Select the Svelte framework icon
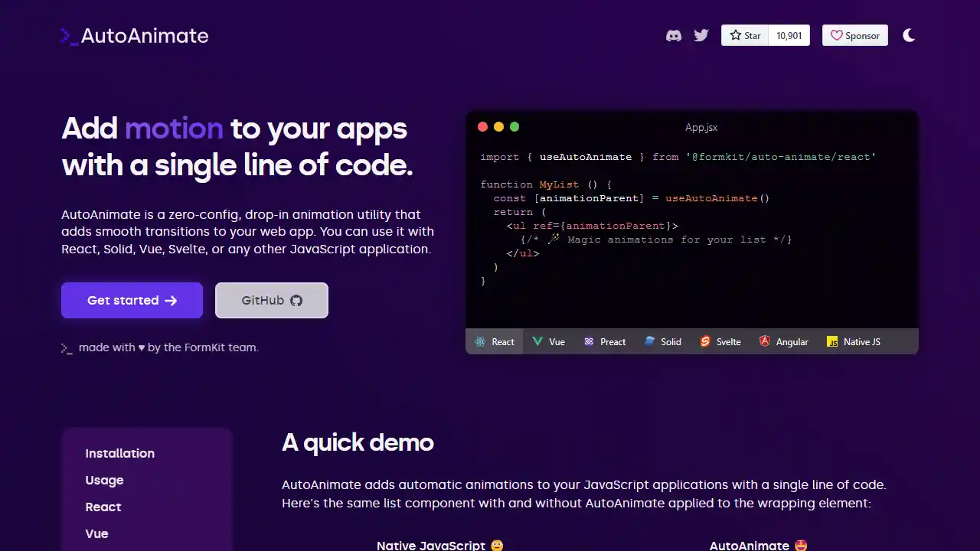This screenshot has width=980, height=551. click(x=705, y=341)
